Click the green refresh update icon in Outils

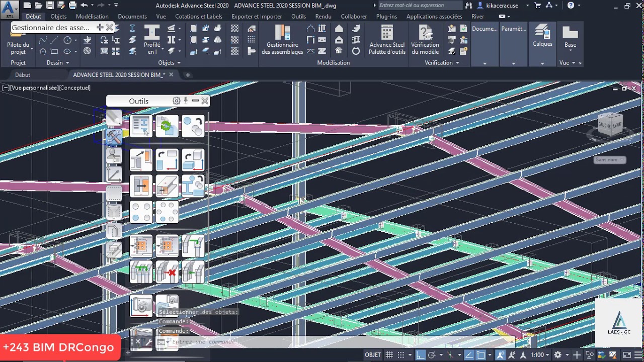[x=167, y=126]
